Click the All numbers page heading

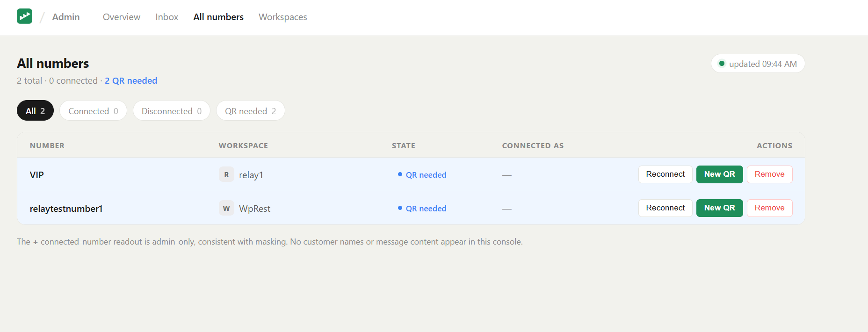pos(53,63)
